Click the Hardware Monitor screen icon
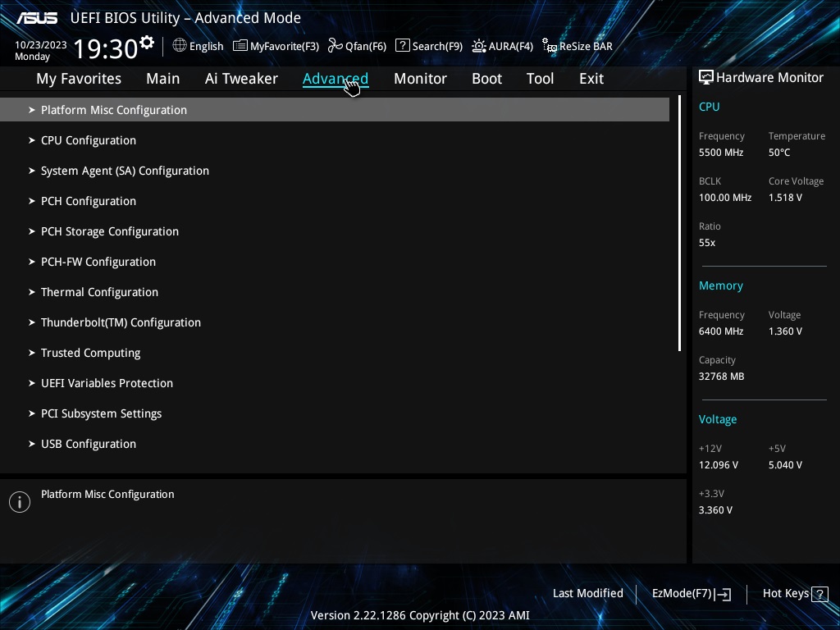The image size is (840, 630). tap(706, 77)
